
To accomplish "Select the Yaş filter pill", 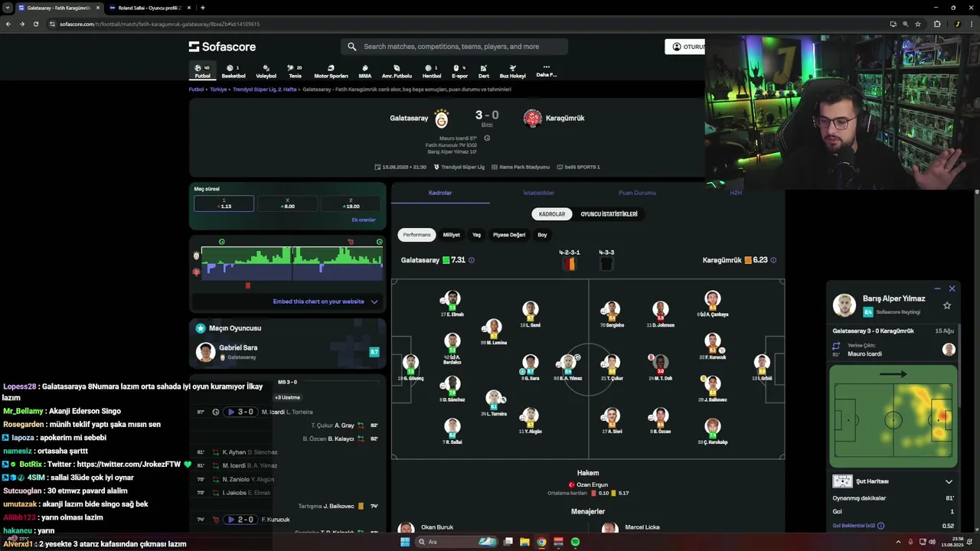I will click(476, 235).
